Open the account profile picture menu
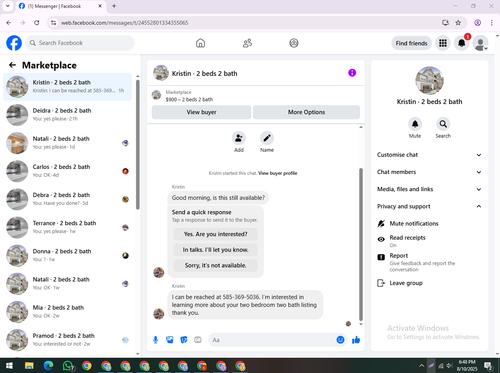The height and width of the screenshot is (373, 500). click(x=480, y=43)
